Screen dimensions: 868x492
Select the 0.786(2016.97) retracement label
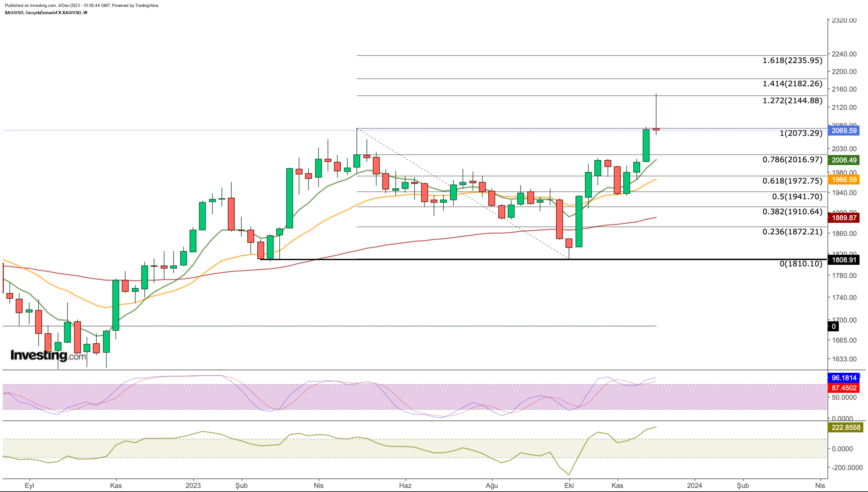pos(792,159)
